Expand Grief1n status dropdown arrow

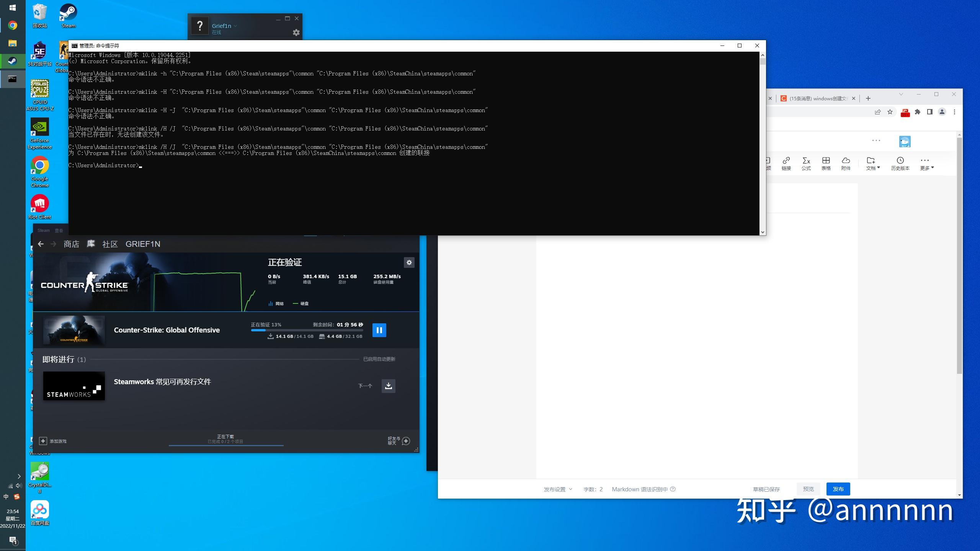click(x=235, y=26)
